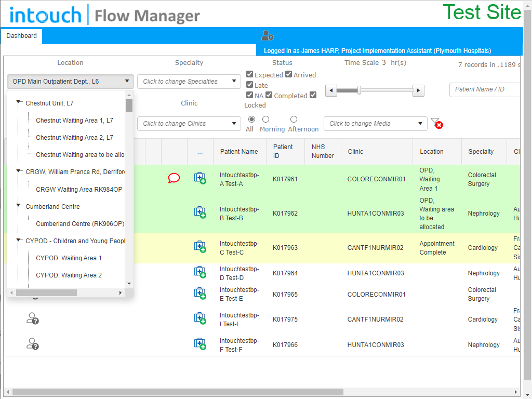
Task: Sort by the NHS Number column header
Action: coord(323,151)
